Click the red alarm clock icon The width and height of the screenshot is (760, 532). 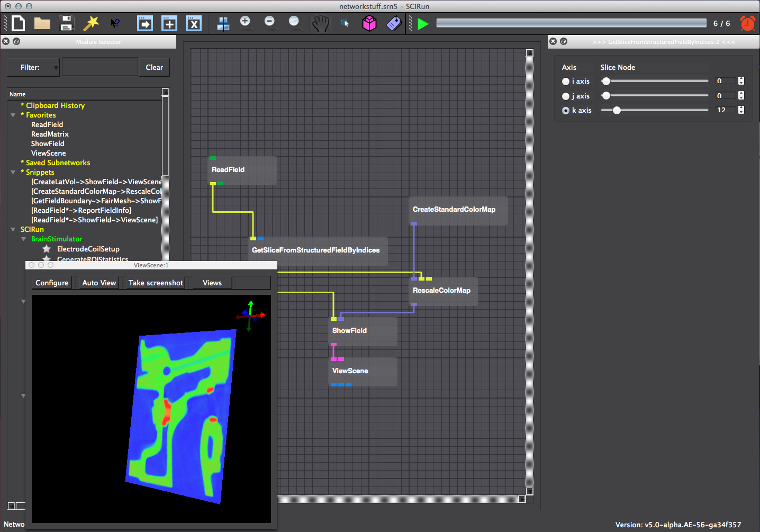point(748,23)
